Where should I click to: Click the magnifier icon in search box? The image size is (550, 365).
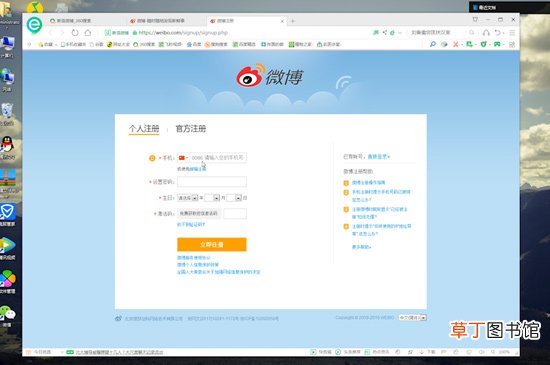(472, 32)
